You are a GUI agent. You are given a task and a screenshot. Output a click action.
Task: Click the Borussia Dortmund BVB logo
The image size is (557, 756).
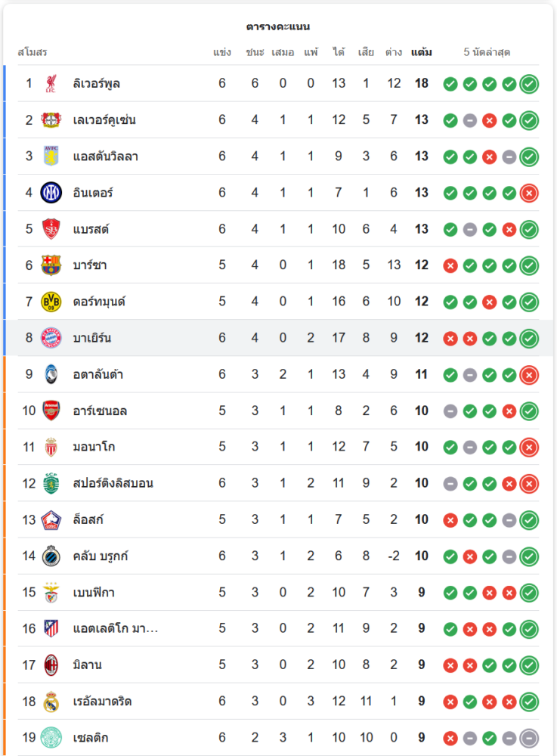51,302
